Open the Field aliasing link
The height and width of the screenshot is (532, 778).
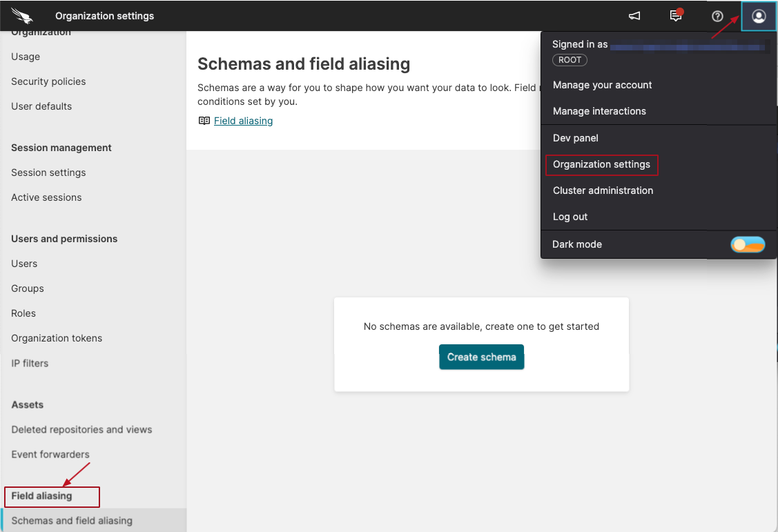pyautogui.click(x=243, y=121)
